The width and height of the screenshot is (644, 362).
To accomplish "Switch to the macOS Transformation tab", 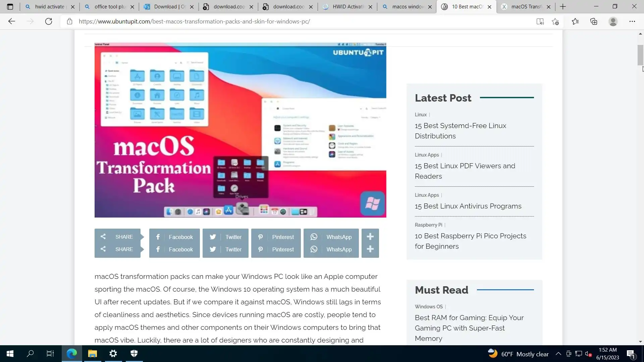I will (x=526, y=7).
